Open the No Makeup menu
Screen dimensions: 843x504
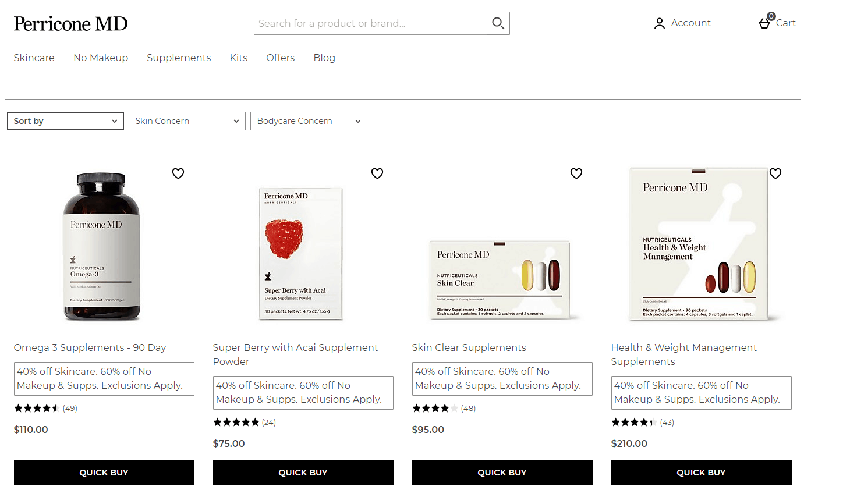tap(101, 58)
